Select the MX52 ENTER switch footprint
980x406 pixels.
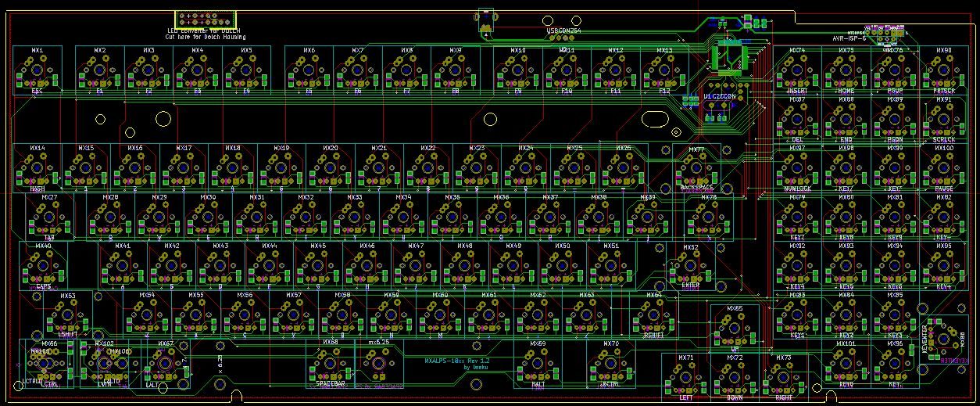691,268
